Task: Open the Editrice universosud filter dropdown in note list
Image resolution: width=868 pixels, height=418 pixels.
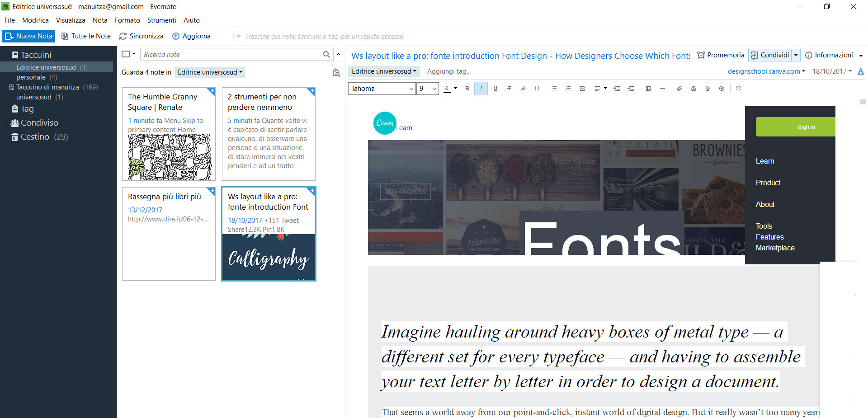Action: (210, 72)
